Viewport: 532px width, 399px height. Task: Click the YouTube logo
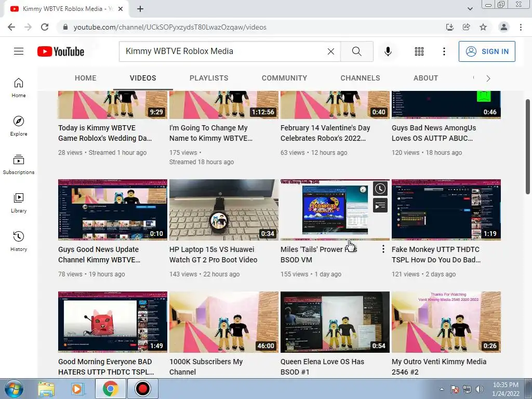click(x=61, y=51)
